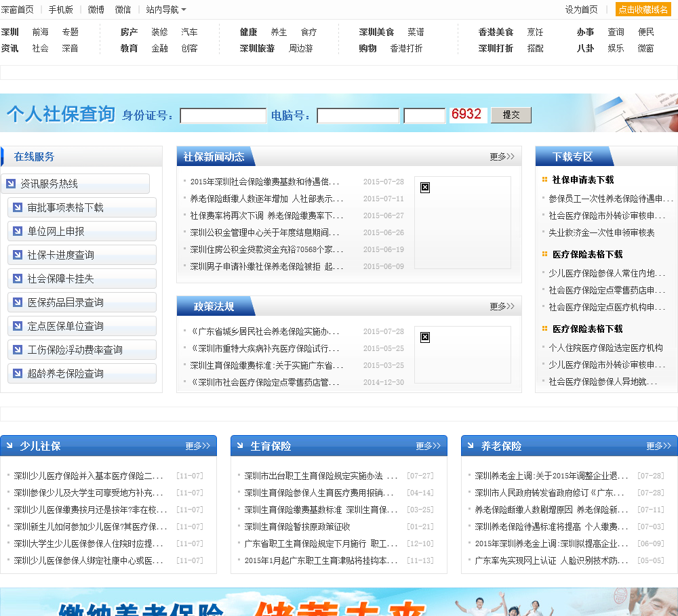Open the 创客 navigation item
The width and height of the screenshot is (678, 616).
pyautogui.click(x=189, y=48)
